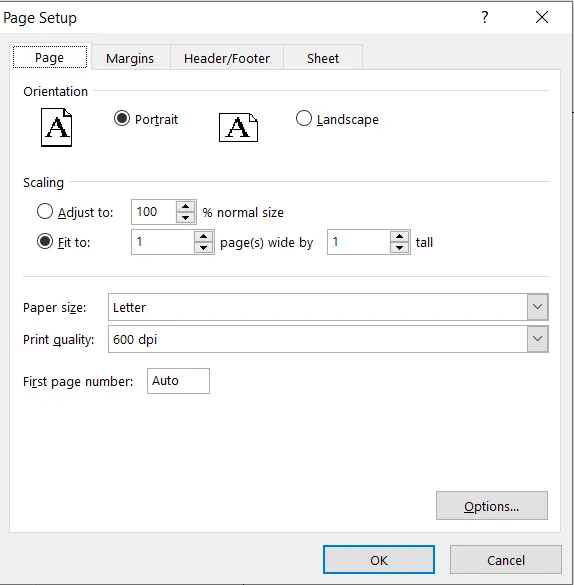Open the Page Setup help question mark
574x585 pixels.
[484, 17]
